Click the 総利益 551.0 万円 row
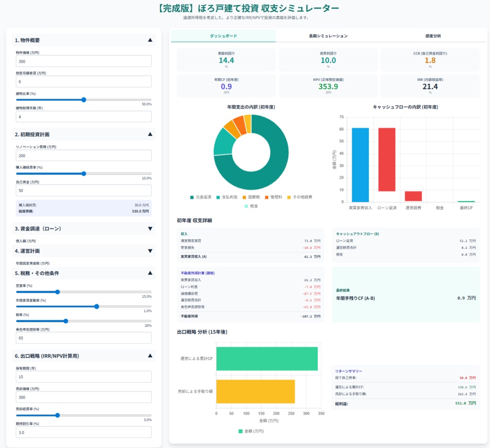This screenshot has height=448, width=490. (x=406, y=403)
